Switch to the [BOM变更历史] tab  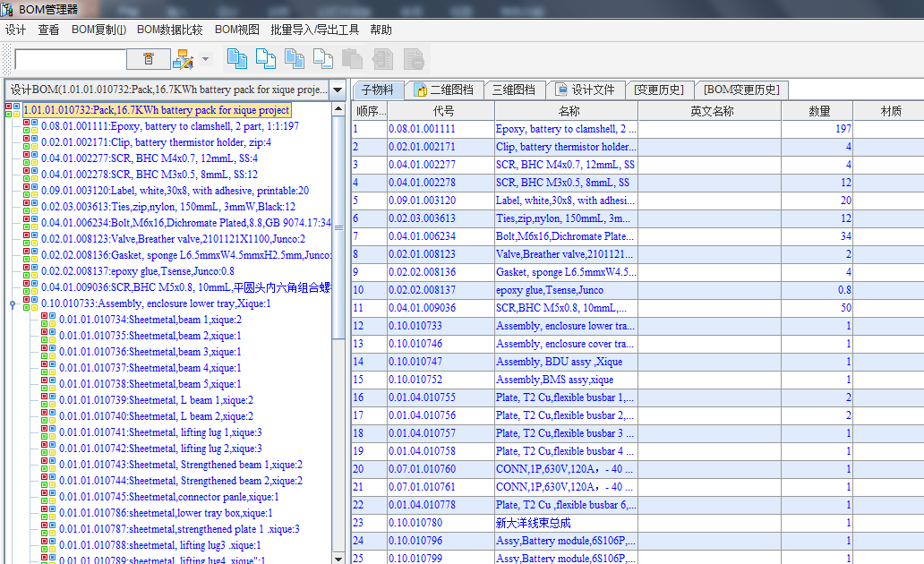740,90
